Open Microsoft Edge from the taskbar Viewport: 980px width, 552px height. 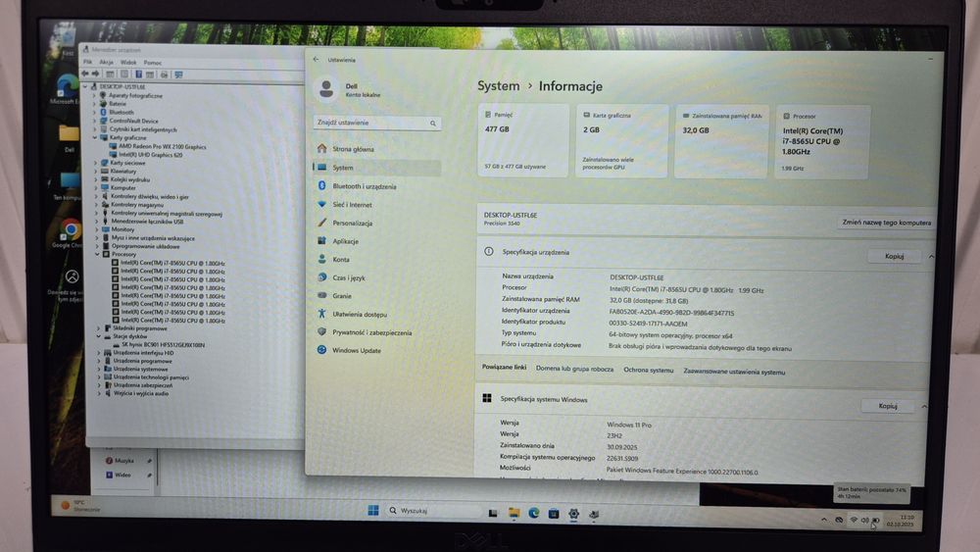point(533,513)
